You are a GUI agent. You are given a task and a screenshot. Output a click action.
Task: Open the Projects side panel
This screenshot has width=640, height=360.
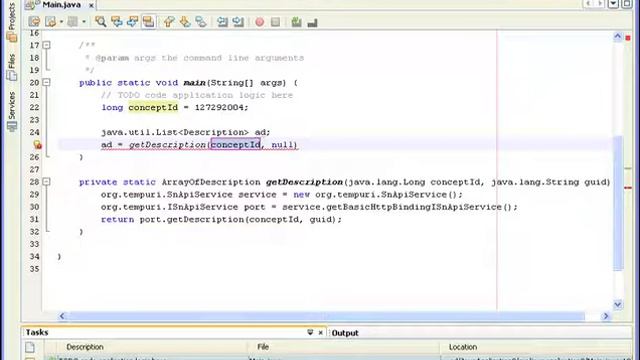12,22
